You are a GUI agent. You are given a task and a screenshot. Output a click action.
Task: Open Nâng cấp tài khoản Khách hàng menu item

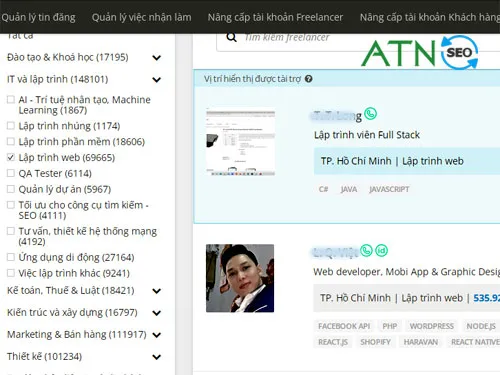tap(430, 17)
